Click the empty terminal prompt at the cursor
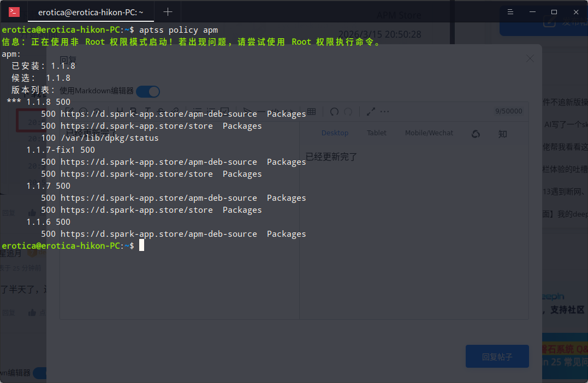Screen dimensions: 588x383 (141, 246)
